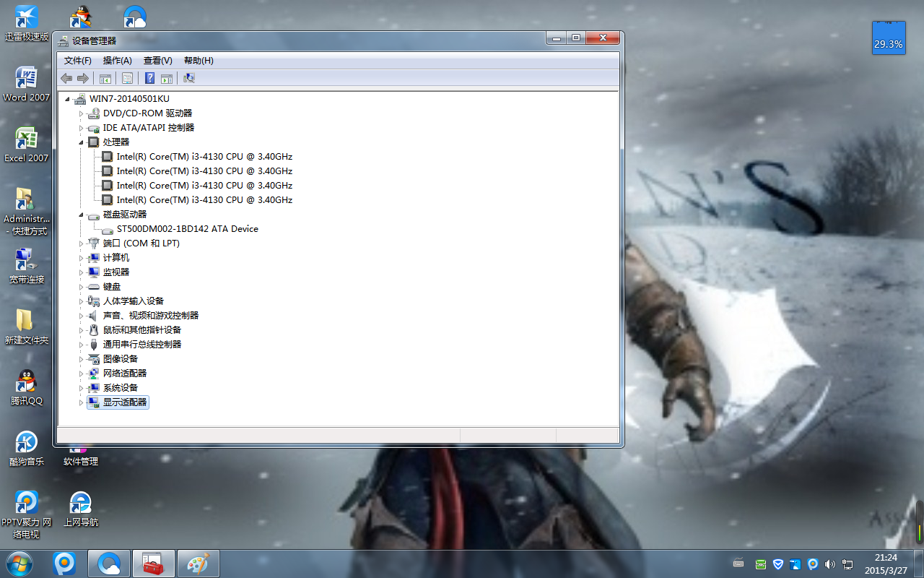Select the 显示适配器 label

pyautogui.click(x=125, y=402)
